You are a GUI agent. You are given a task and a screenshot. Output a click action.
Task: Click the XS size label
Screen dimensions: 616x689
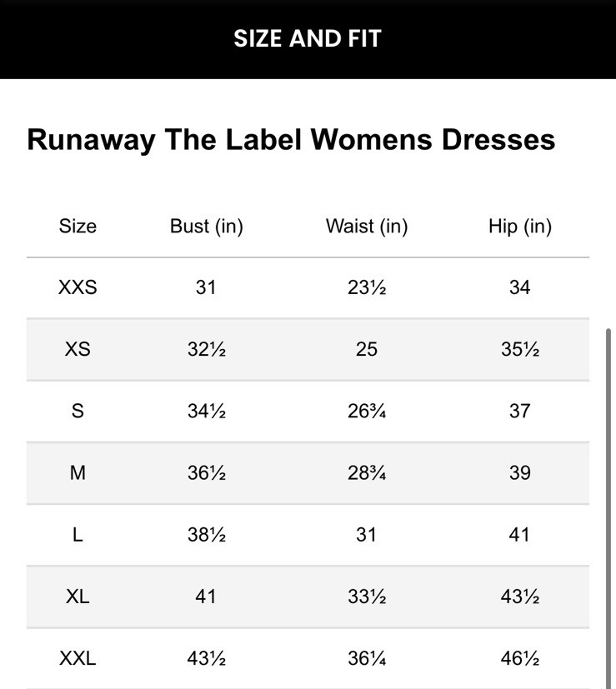pos(78,349)
